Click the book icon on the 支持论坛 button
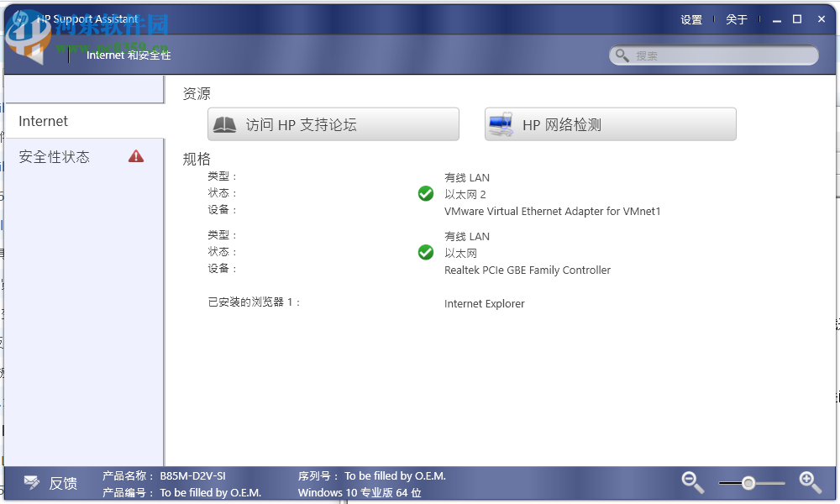Image resolution: width=840 pixels, height=504 pixels. (226, 123)
